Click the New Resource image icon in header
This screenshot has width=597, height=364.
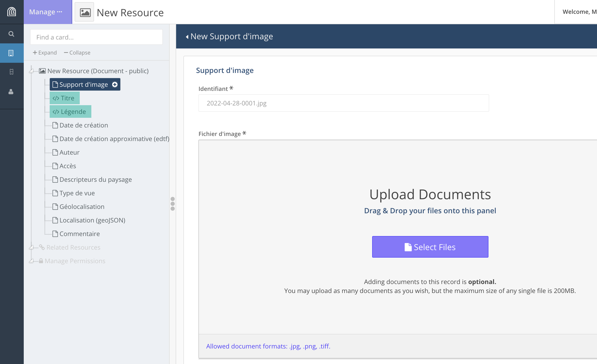(x=85, y=12)
